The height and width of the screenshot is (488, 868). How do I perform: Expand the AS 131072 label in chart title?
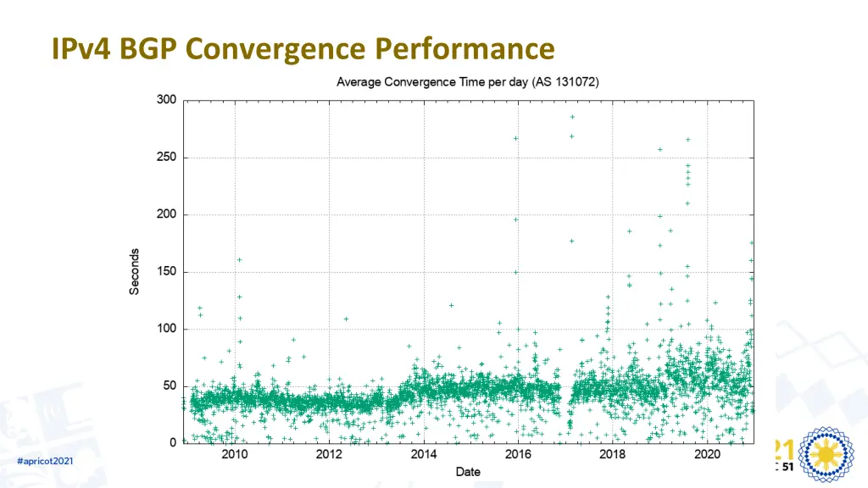pyautogui.click(x=567, y=81)
